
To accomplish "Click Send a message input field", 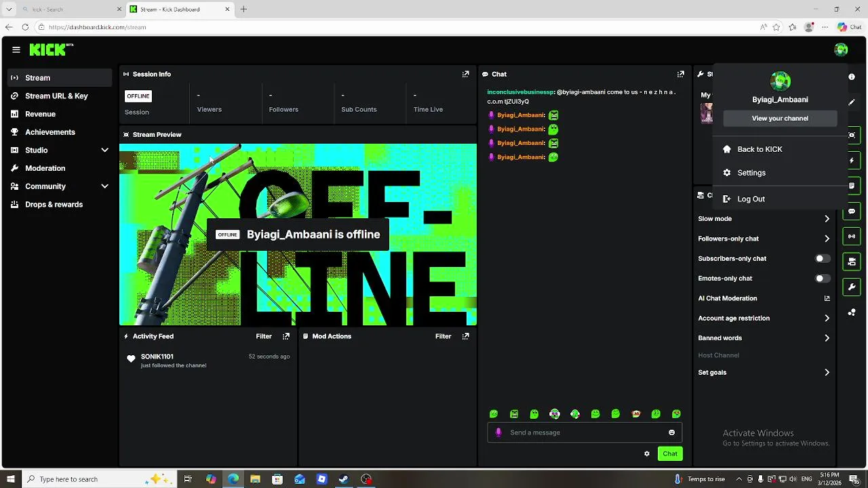I will click(585, 432).
